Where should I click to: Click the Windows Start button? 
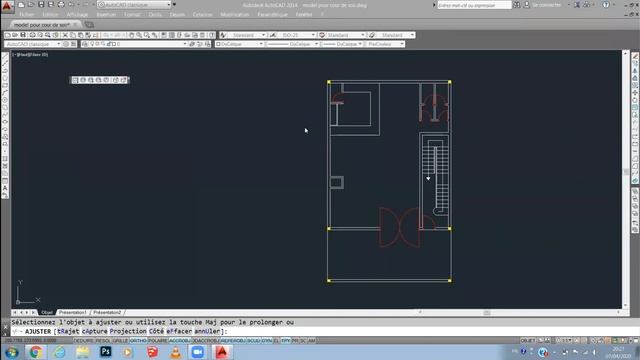tap(11, 352)
